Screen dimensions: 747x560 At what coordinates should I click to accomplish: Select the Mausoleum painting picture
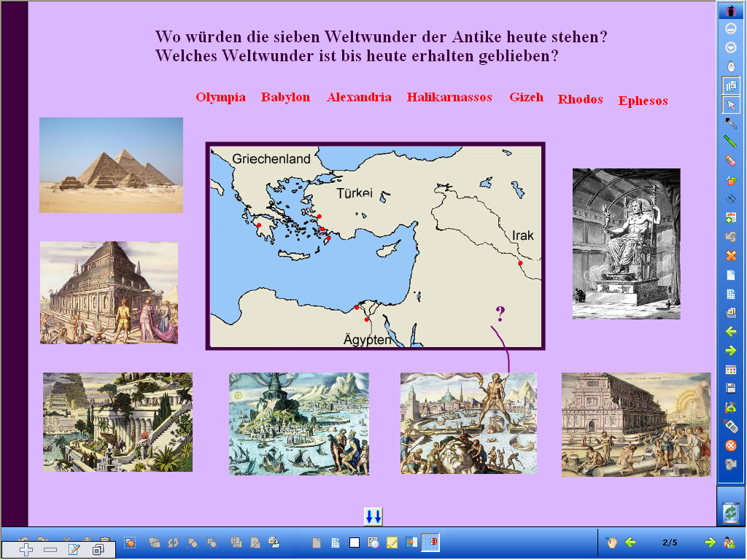click(x=109, y=292)
